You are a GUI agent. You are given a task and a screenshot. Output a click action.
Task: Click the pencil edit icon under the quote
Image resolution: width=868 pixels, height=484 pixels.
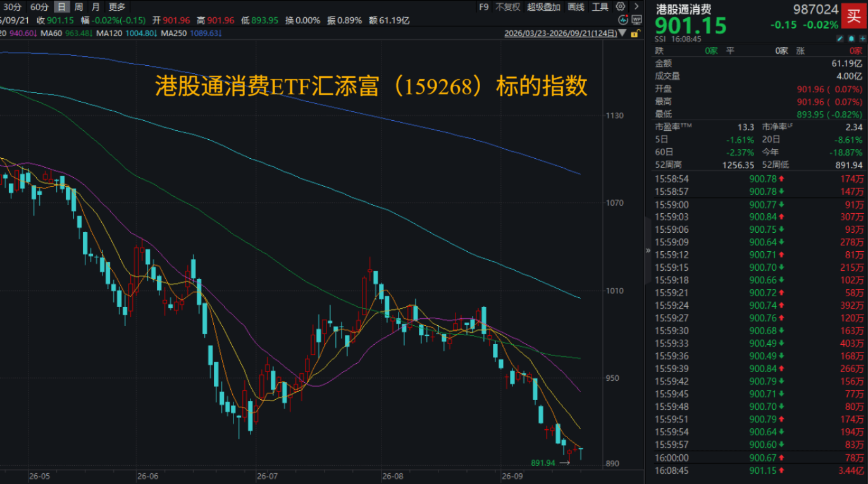coord(840,39)
